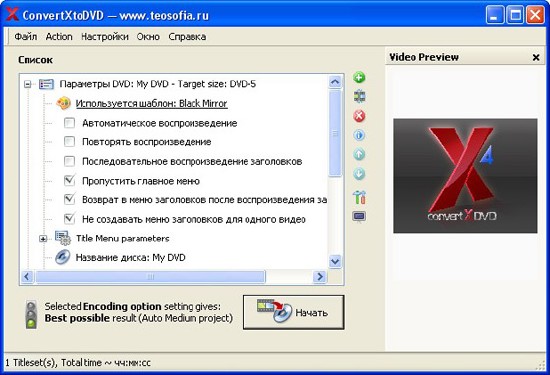The height and width of the screenshot is (375, 550).
Task: Click the move up arrow icon
Action: (x=359, y=154)
